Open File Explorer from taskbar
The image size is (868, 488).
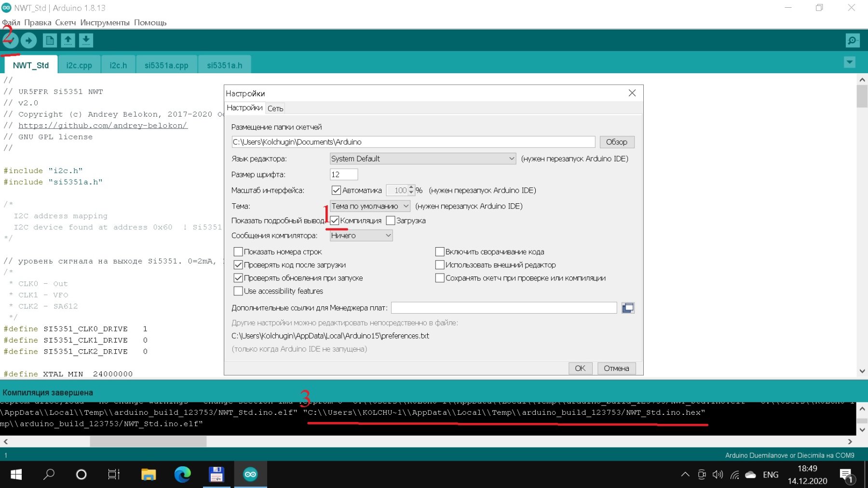[149, 475]
